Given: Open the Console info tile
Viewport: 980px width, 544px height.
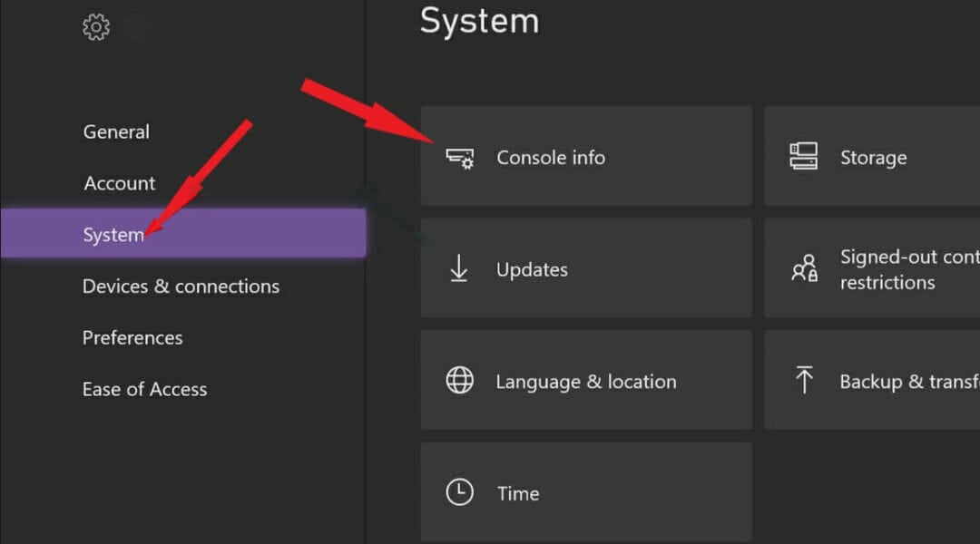Looking at the screenshot, I should 586,156.
